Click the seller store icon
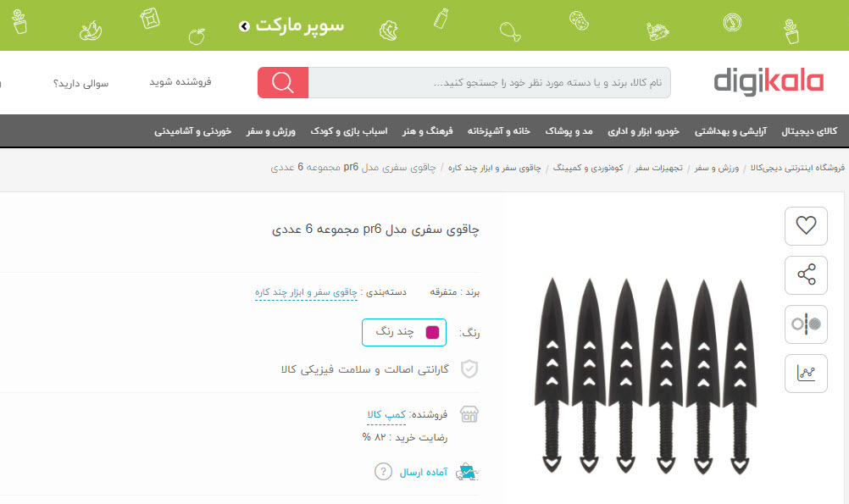 coord(469,414)
